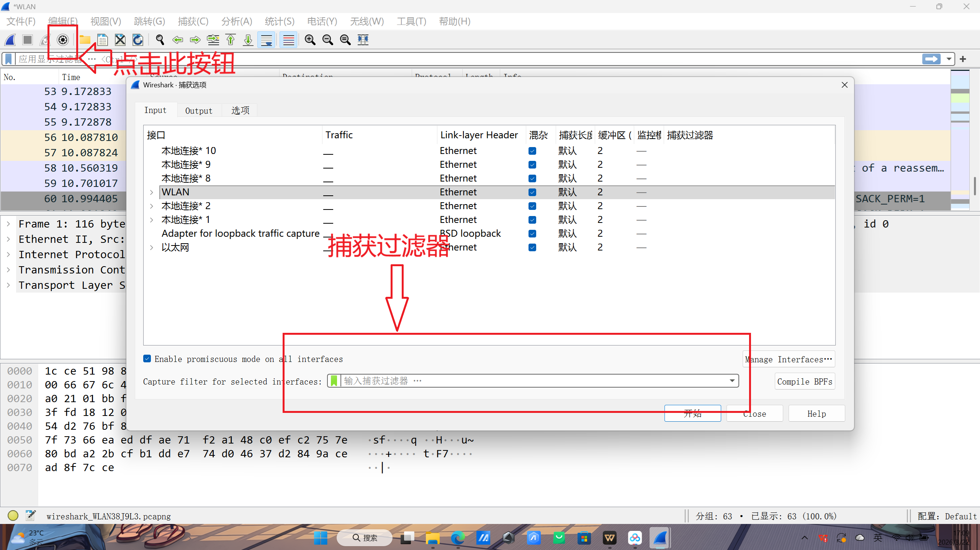Click the go to first packet icon
Image resolution: width=980 pixels, height=550 pixels.
tap(231, 40)
